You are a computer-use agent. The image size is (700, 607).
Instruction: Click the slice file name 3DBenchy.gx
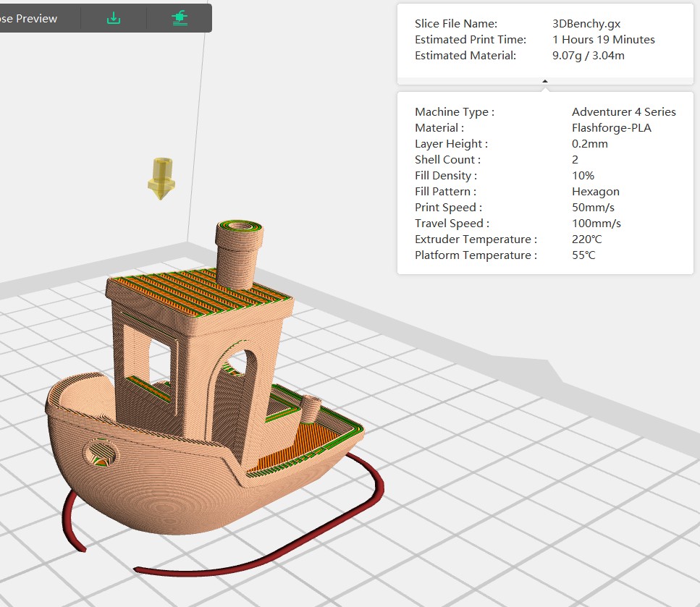point(586,24)
